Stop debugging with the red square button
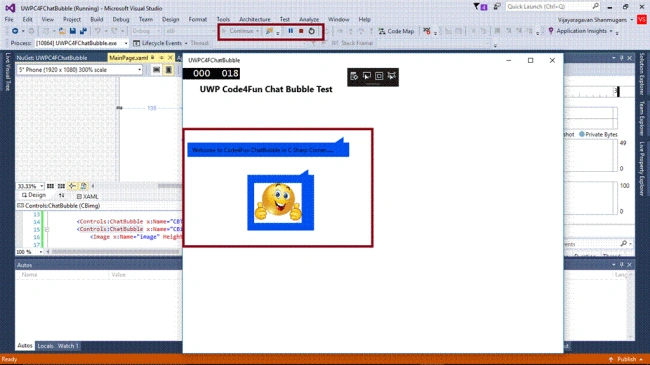 tap(301, 31)
